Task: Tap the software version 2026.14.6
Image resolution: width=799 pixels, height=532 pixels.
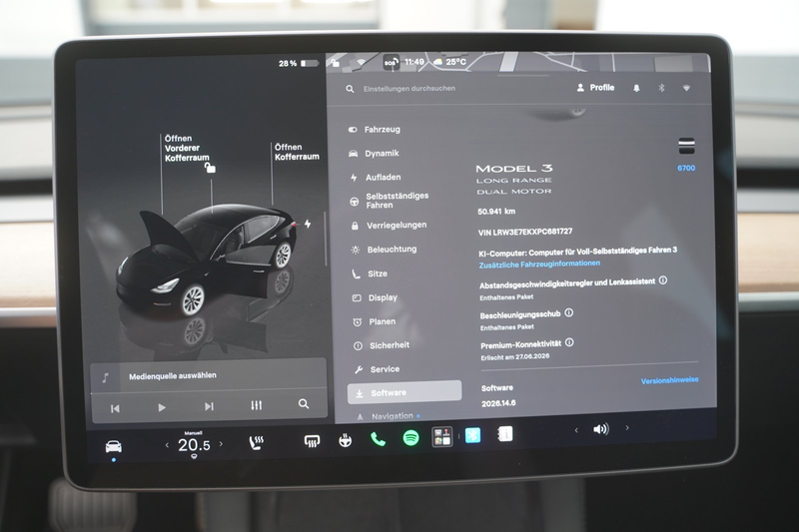Action: tap(498, 403)
